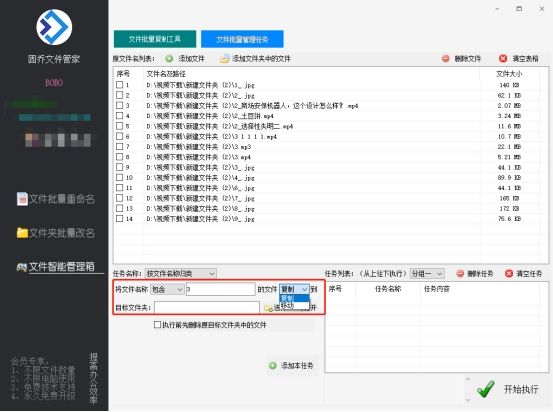Select the file row ending 土豆饼.mp4
553x412 pixels.
[x=331, y=116]
